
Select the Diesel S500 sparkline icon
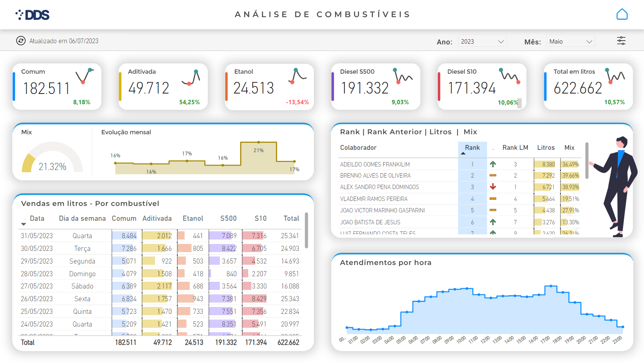[403, 76]
